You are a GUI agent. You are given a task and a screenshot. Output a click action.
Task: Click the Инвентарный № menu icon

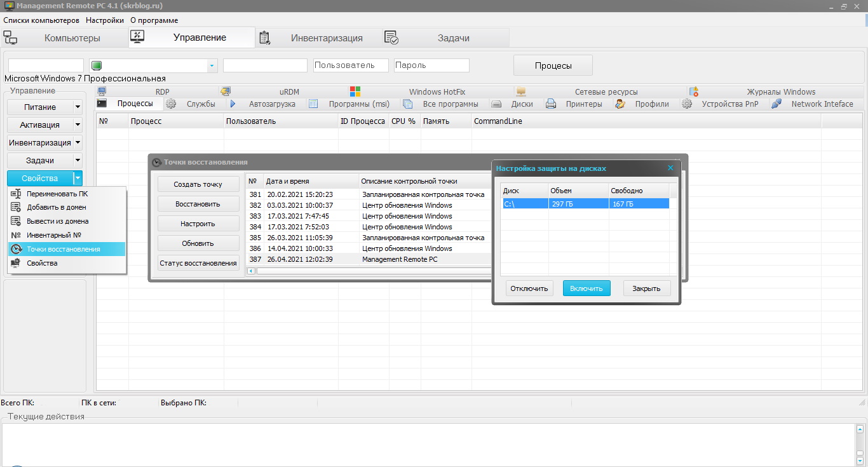point(16,235)
